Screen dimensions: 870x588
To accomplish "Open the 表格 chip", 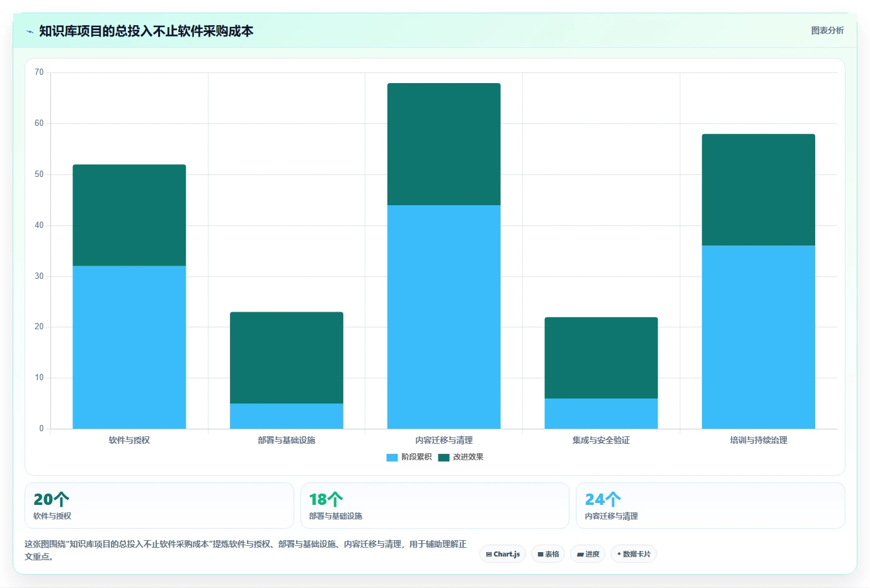I will tap(548, 554).
